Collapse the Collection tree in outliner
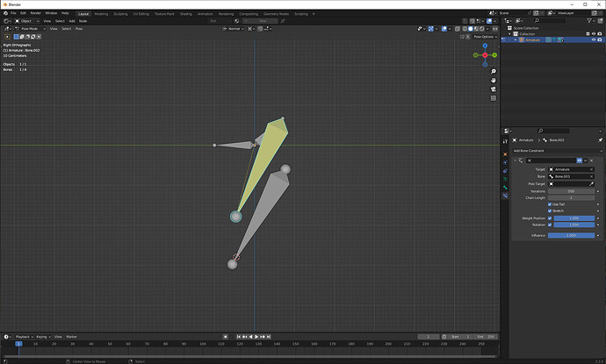The width and height of the screenshot is (606, 364). pyautogui.click(x=509, y=34)
